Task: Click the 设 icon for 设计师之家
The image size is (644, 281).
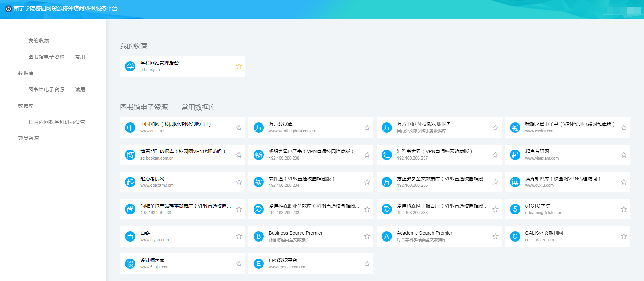Action: click(x=130, y=264)
